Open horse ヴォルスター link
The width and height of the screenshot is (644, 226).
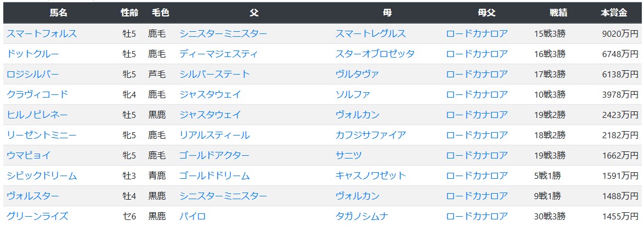[x=33, y=196]
